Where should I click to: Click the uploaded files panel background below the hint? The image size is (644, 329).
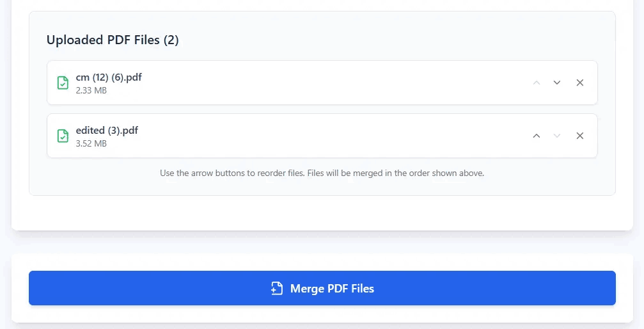[322, 188]
